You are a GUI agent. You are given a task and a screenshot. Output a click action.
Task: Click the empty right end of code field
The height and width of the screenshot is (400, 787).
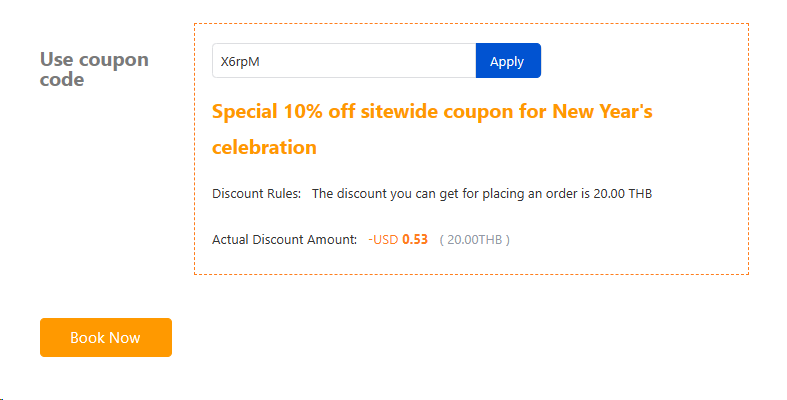pos(440,61)
